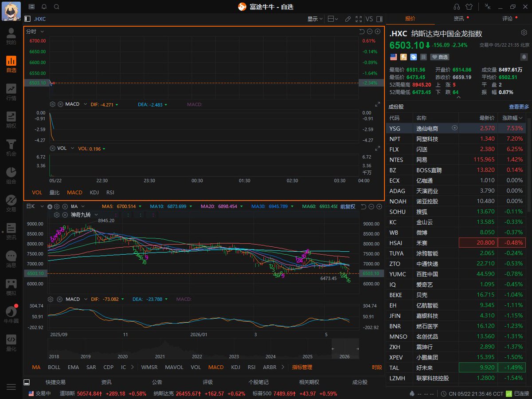Click the 已连接 connection status
Viewport: 532px width, 399px height.
(517, 393)
